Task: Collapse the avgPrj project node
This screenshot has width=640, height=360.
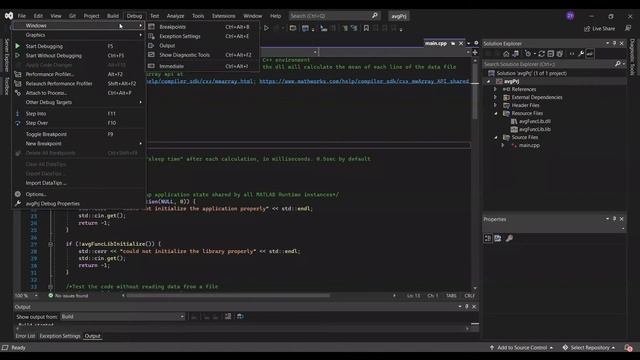Action: pos(489,82)
